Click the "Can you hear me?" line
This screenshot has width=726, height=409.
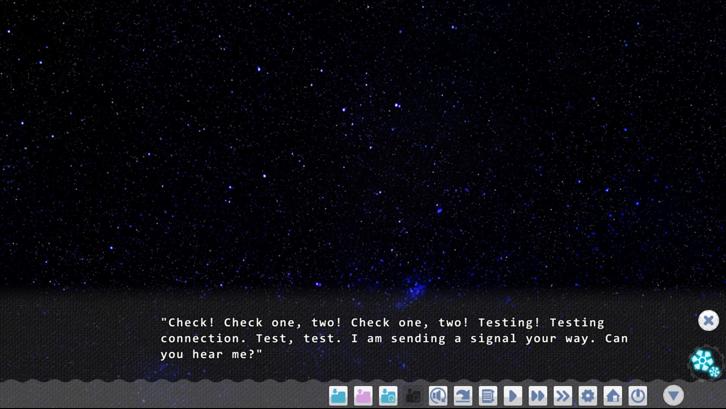tap(394, 346)
